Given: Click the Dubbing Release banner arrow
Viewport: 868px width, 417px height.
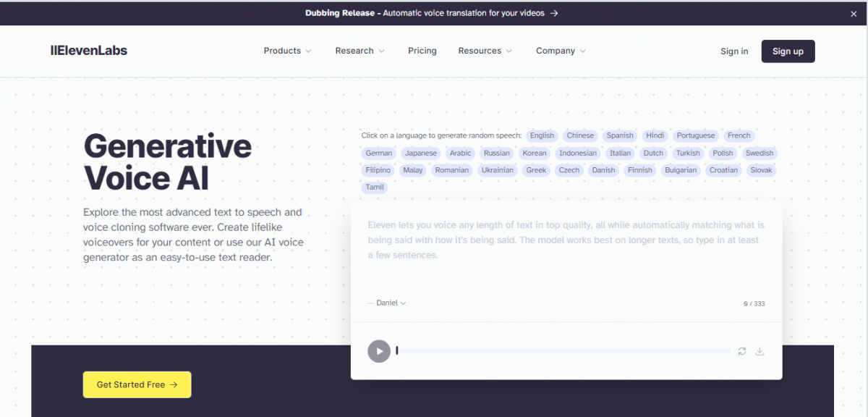Looking at the screenshot, I should tap(554, 13).
